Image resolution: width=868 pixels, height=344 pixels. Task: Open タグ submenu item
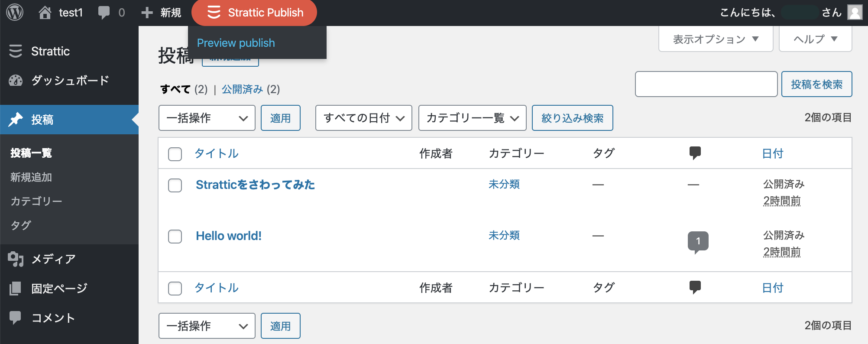point(21,225)
